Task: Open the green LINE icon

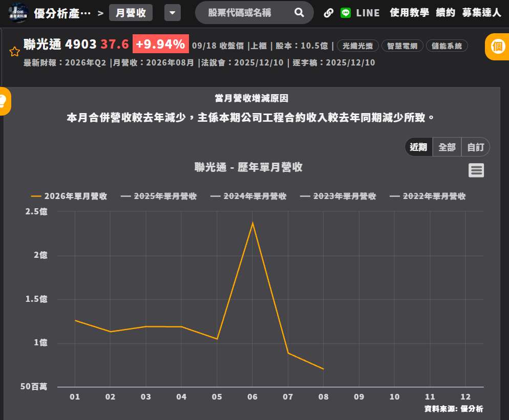Action: tap(345, 13)
